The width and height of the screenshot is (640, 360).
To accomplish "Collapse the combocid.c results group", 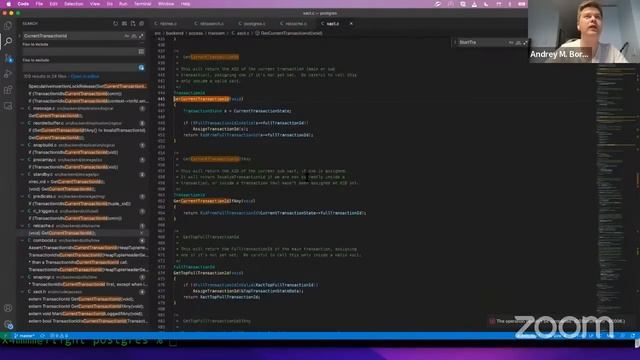I will (23, 240).
